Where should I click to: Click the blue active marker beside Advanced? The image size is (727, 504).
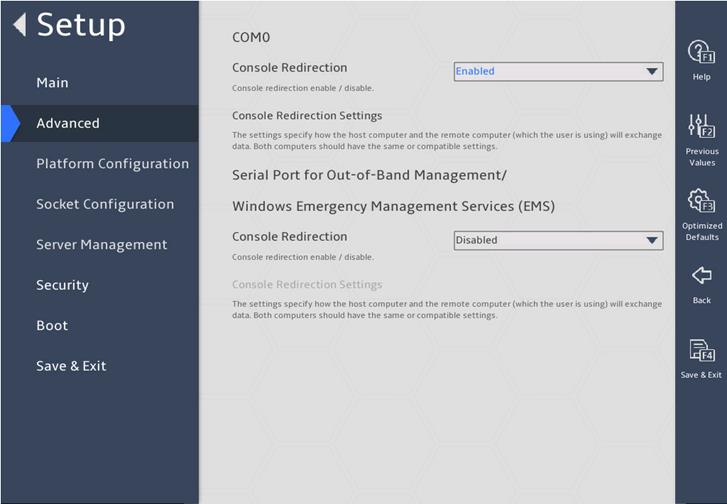coord(10,123)
